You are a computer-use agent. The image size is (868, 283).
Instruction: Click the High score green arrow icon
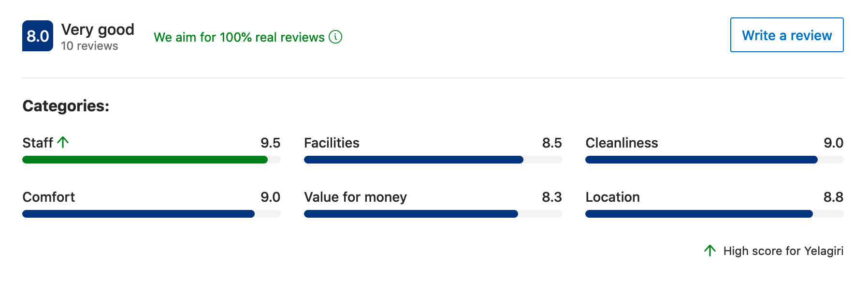(709, 251)
